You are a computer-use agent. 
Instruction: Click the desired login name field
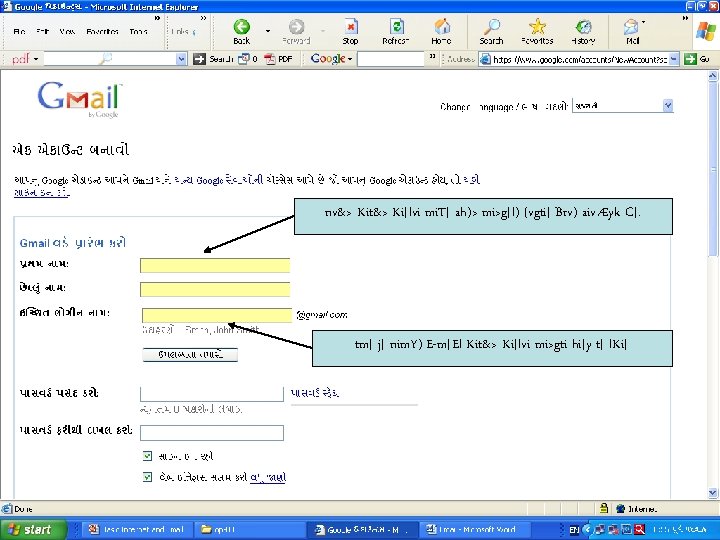pyautogui.click(x=217, y=315)
